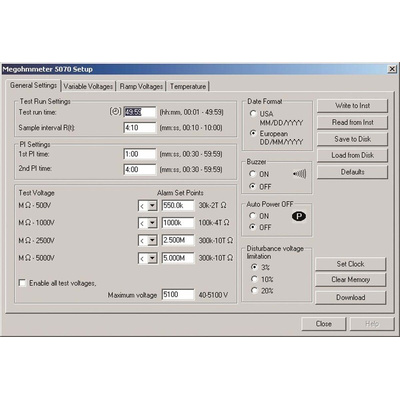Click the '(hh:mm, 00:01 - 49:59)' hint text
This screenshot has width=400, height=400.
(x=192, y=112)
